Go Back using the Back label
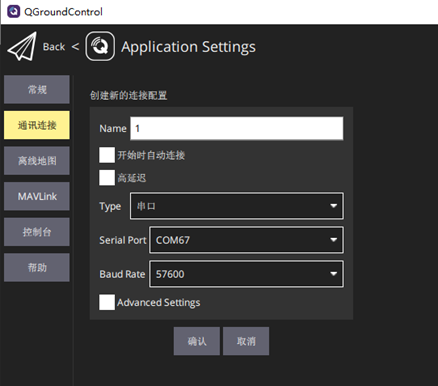The image size is (438, 386). pyautogui.click(x=54, y=47)
